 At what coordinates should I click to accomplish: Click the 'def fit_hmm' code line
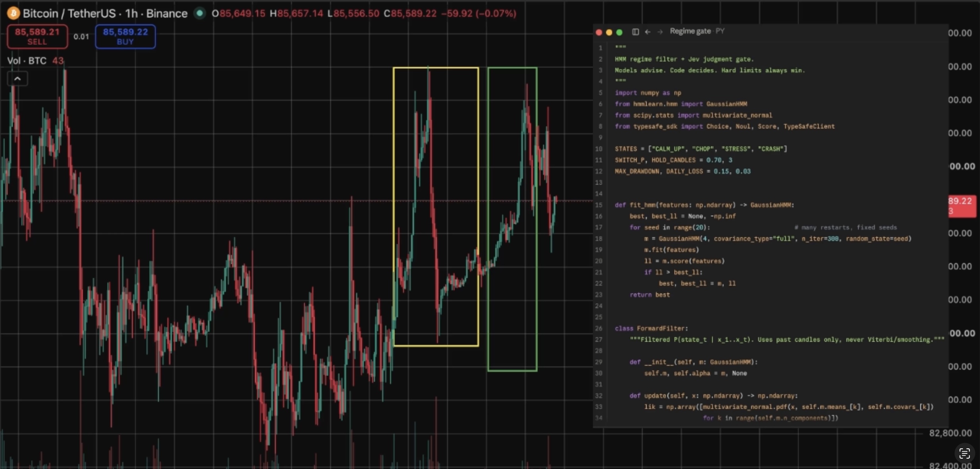(704, 205)
